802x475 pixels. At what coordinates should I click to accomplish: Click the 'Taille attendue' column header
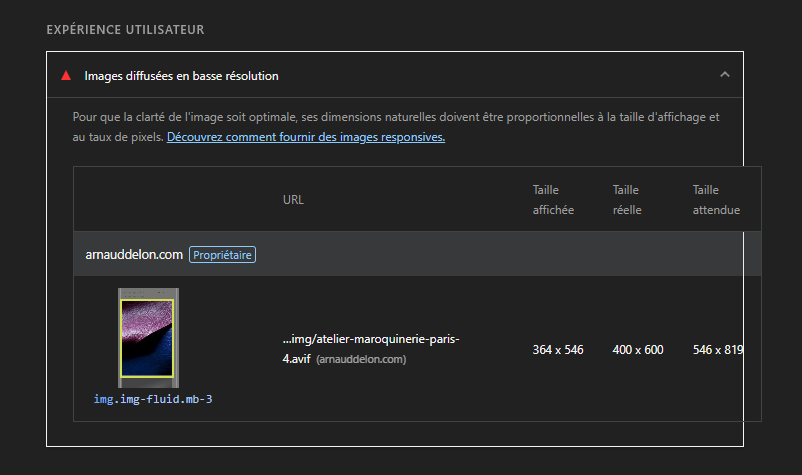pos(716,199)
